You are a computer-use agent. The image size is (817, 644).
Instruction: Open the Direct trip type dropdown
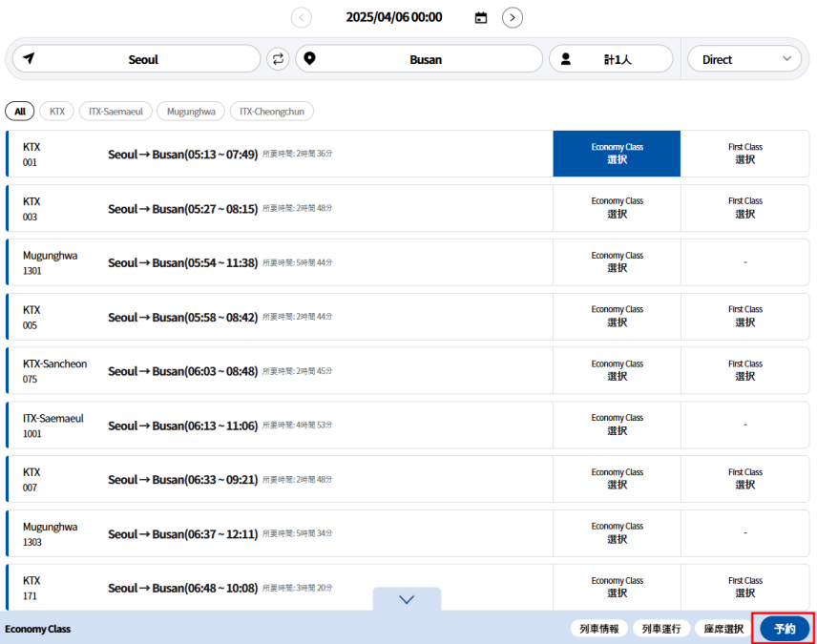point(744,59)
